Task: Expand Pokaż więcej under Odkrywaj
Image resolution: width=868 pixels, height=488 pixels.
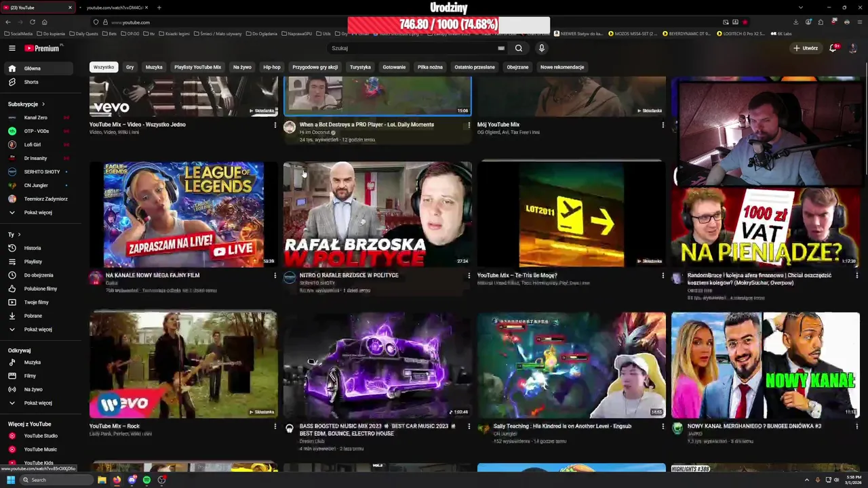Action: pyautogui.click(x=39, y=403)
